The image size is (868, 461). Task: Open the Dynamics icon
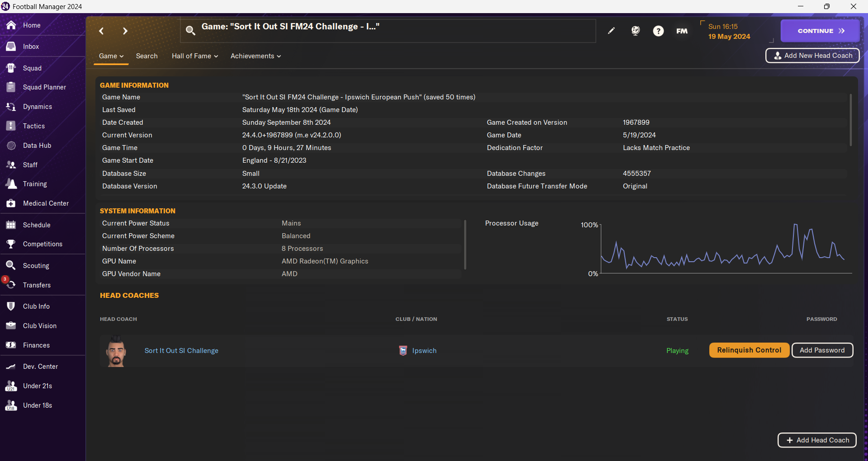pyautogui.click(x=11, y=107)
